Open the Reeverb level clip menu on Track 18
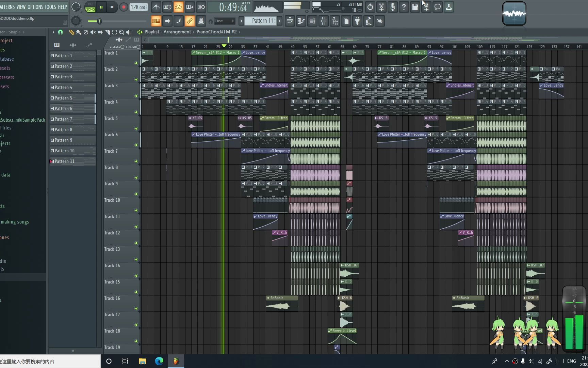 [x=330, y=331]
